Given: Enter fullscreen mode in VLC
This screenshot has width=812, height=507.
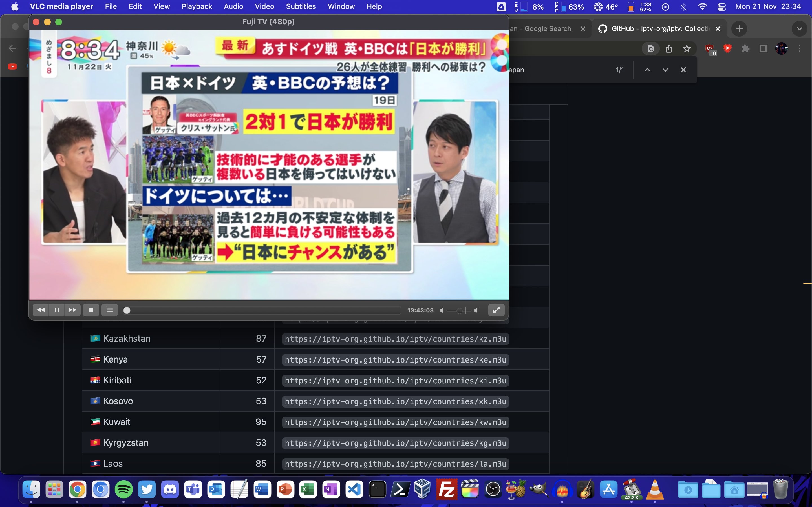Looking at the screenshot, I should tap(496, 310).
